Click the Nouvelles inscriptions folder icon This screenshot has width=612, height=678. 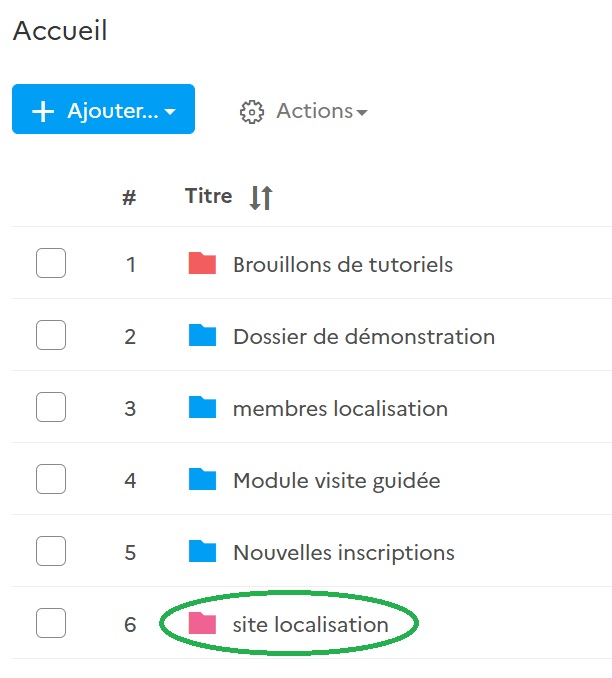click(202, 552)
